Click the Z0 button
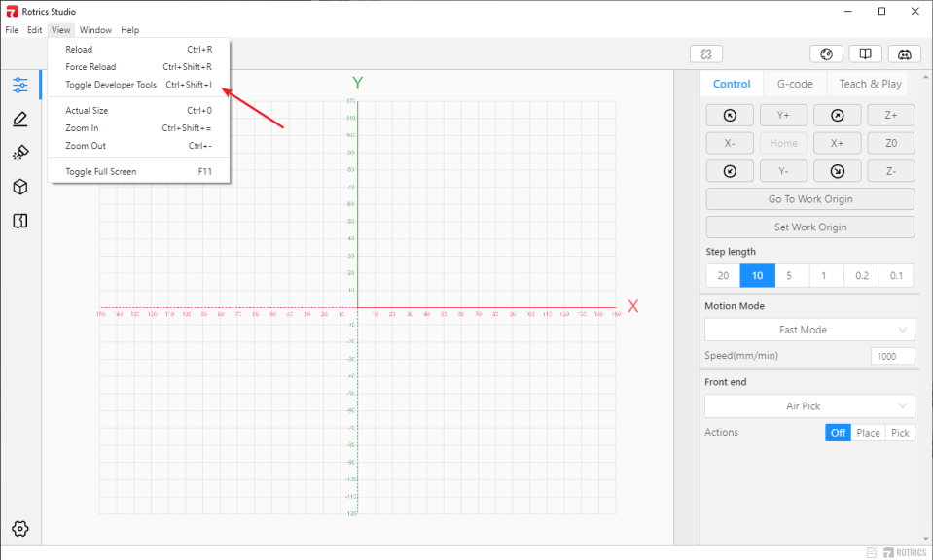This screenshot has width=933, height=560. click(x=891, y=143)
